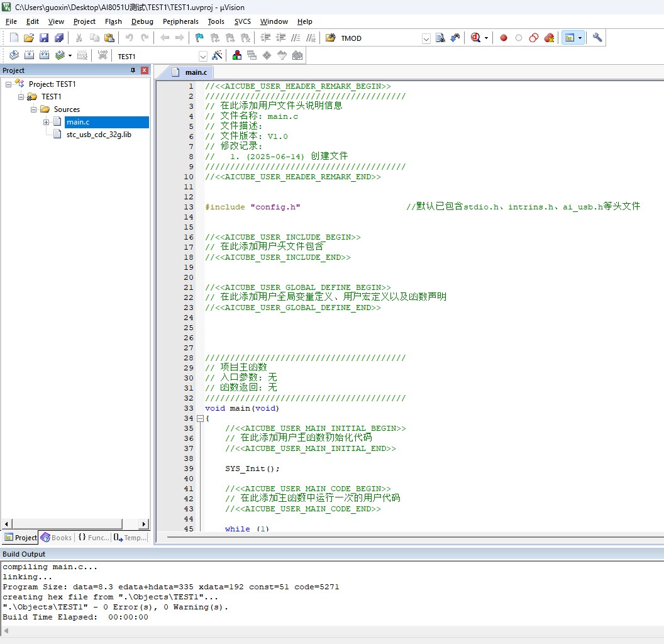Click the Project panel horizontal scrollbar

(67, 524)
